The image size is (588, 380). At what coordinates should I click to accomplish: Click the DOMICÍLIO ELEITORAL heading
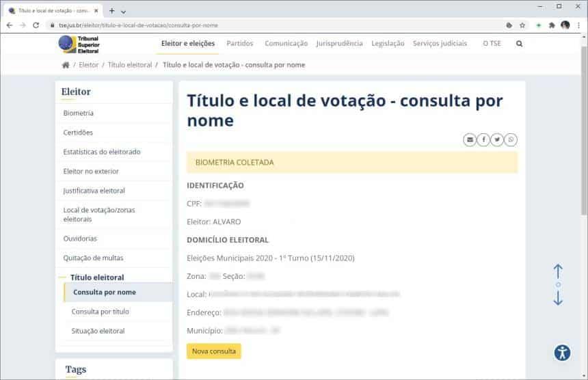pos(228,240)
